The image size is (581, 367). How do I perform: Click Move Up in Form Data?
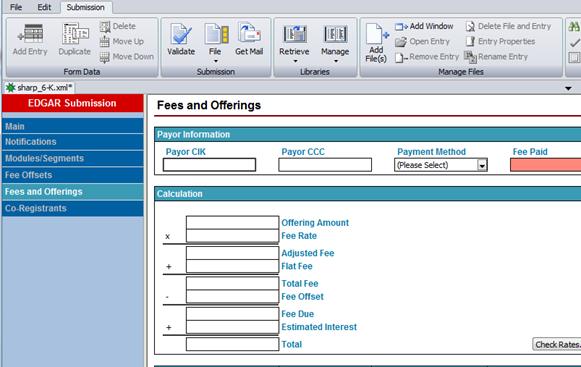pyautogui.click(x=122, y=42)
